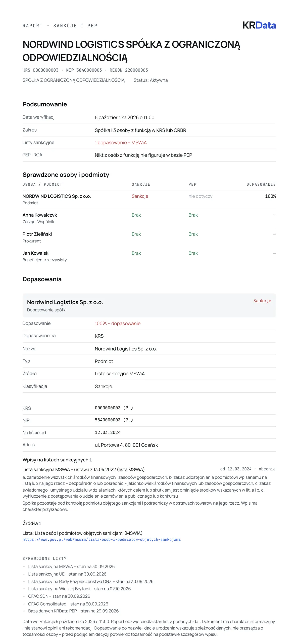Viewport: 299px width, 644px height.
Task: Open the gov.pl MSWiA sanctions list link
Action: 102,539
